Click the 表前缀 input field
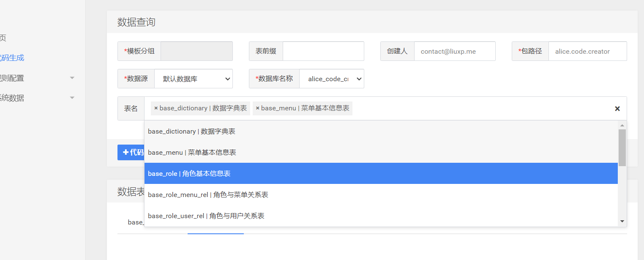This screenshot has width=644, height=260. [323, 51]
